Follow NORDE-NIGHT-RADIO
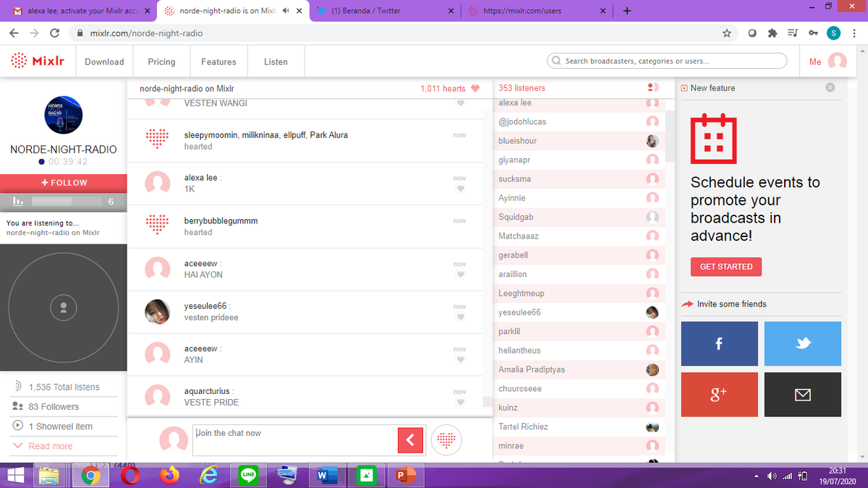 tap(64, 182)
